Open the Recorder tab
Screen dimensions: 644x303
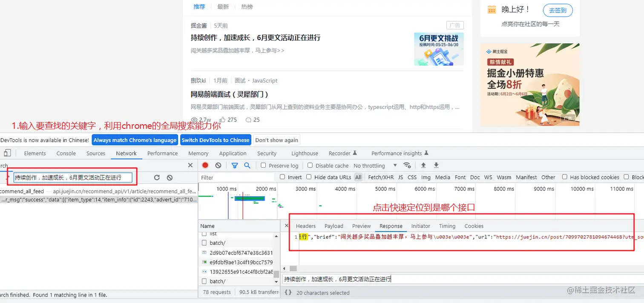coord(343,153)
